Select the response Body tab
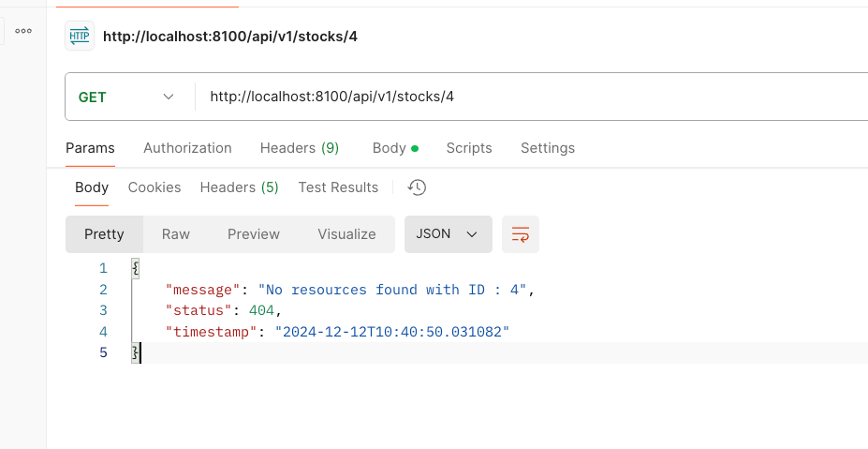Viewport: 868px width, 449px height. pyautogui.click(x=92, y=187)
